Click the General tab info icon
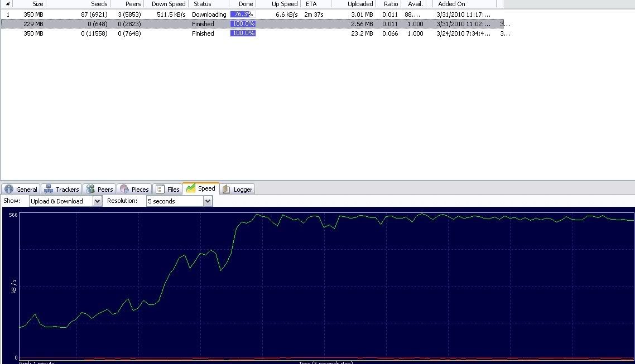 coord(9,190)
